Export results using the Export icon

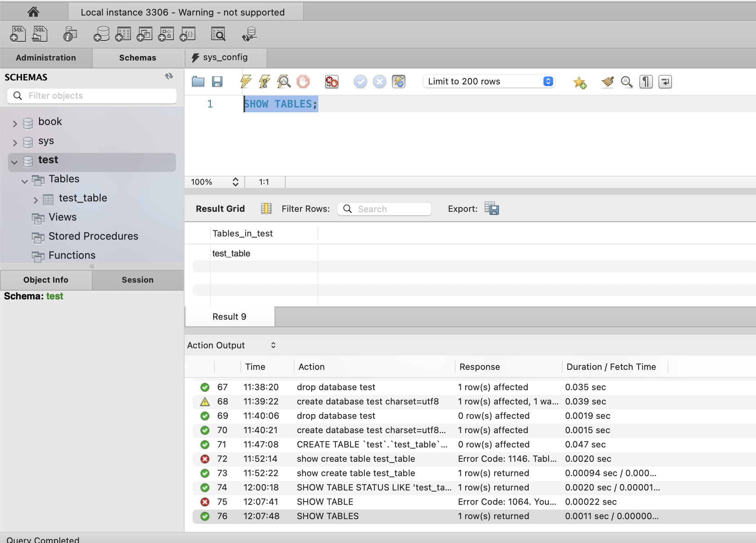click(492, 209)
